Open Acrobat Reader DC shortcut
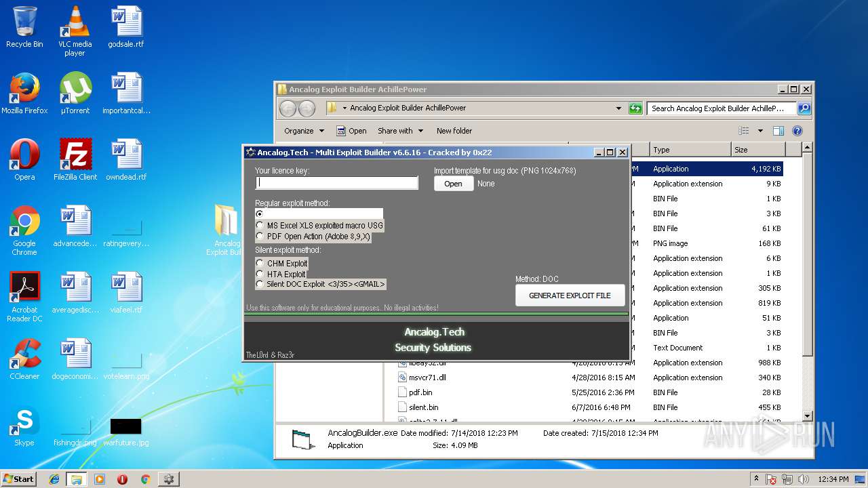Viewport: 868px width, 488px height. [24, 297]
